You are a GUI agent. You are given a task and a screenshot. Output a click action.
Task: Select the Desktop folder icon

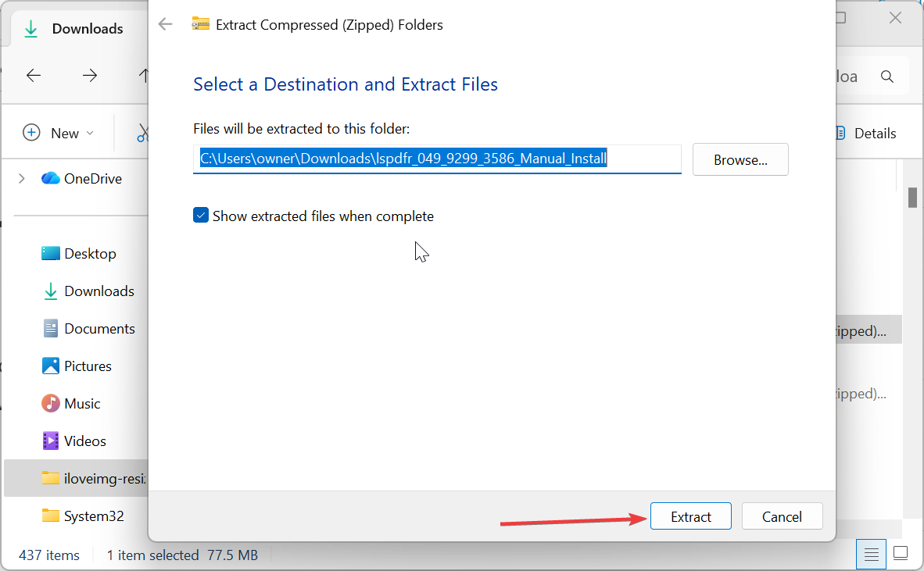[x=51, y=254]
